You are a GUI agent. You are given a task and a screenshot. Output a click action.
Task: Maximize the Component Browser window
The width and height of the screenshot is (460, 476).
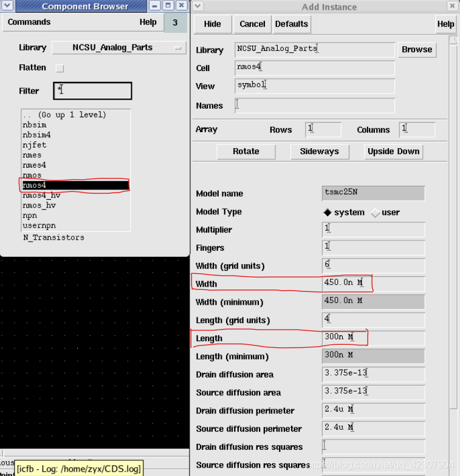point(168,5)
